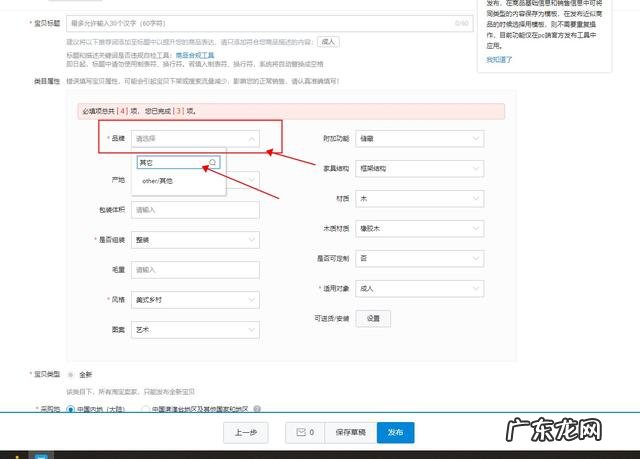Click the 上一步 previous step button
This screenshot has width=640, height=459.
[246, 432]
